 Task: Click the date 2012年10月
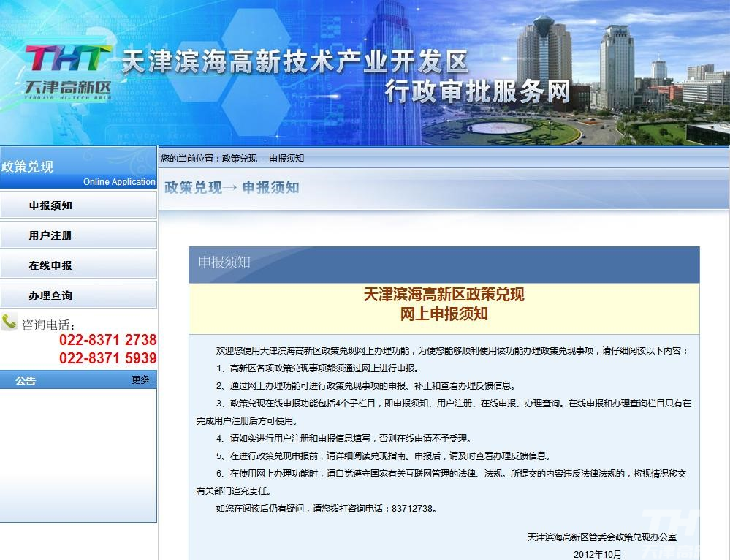pyautogui.click(x=597, y=554)
